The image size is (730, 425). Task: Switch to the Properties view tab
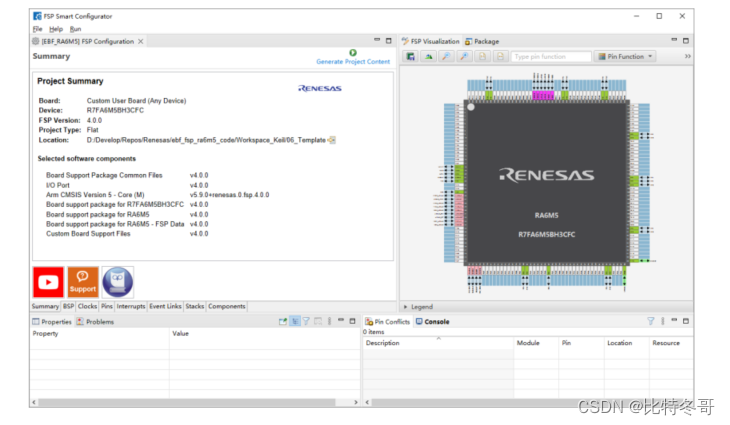(52, 322)
